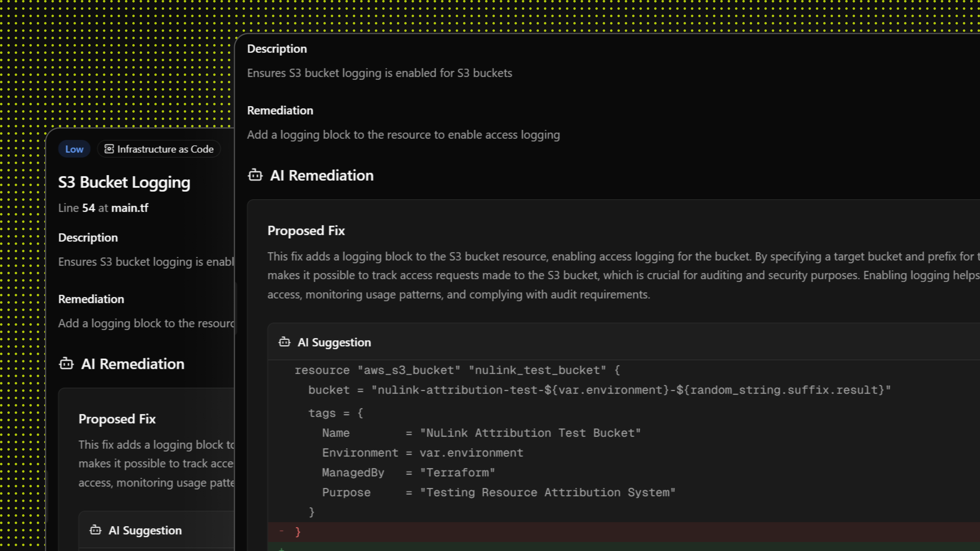Click the Infrastructure as Code tag icon
The image size is (980, 551).
click(x=109, y=149)
